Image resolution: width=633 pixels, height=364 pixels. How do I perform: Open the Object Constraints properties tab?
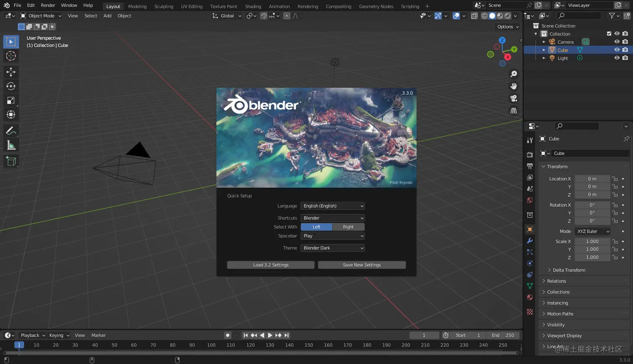(530, 275)
